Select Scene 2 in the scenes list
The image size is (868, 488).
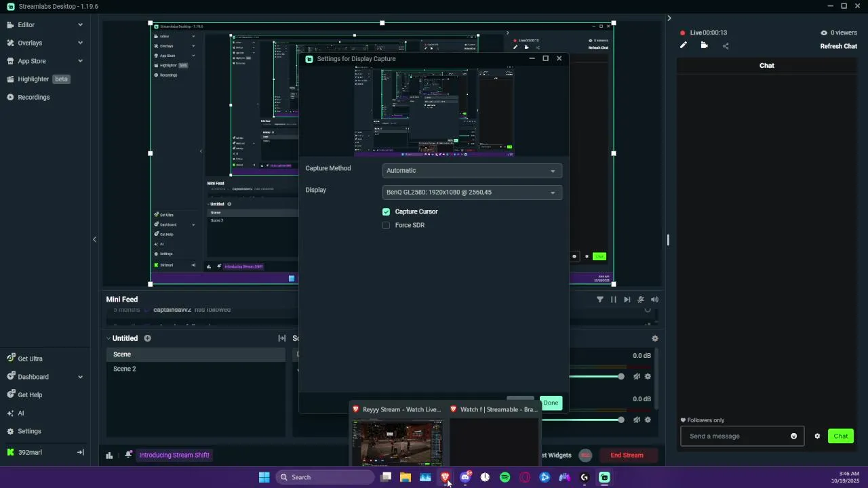pos(197,369)
